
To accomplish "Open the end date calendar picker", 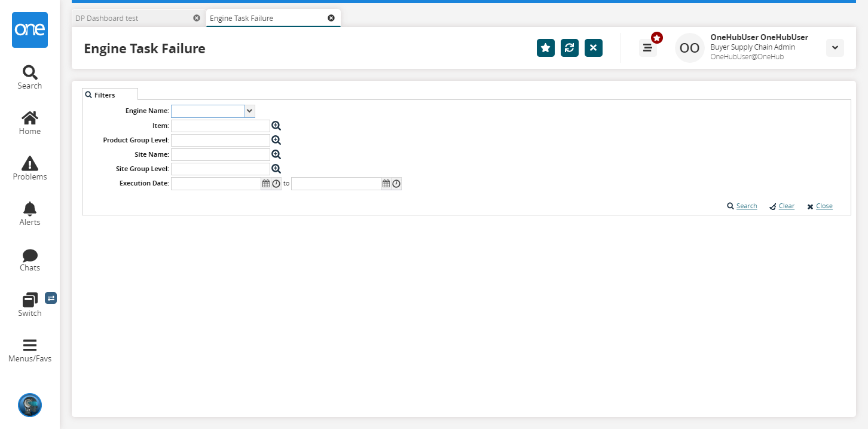I will click(386, 184).
